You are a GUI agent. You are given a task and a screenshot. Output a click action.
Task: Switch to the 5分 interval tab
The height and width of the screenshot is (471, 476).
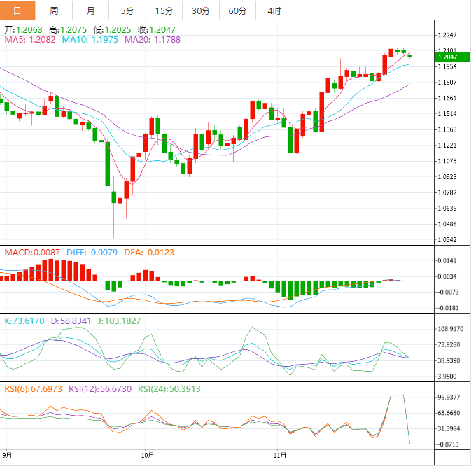click(x=127, y=10)
